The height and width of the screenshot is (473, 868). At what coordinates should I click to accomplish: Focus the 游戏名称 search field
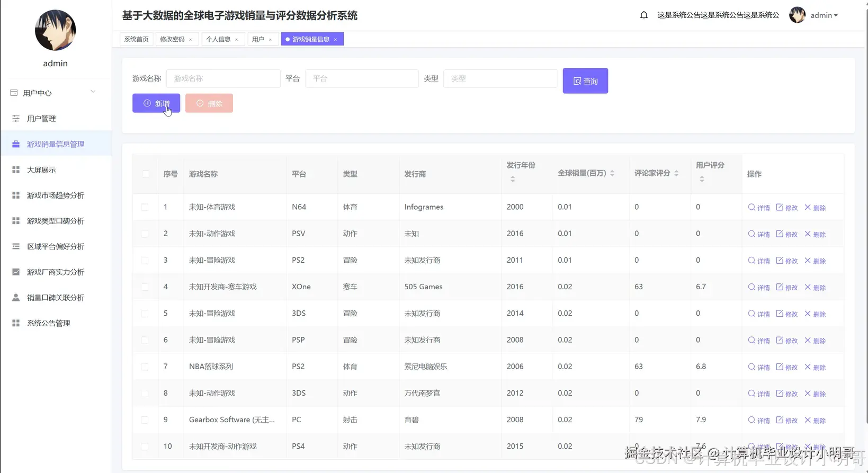click(x=223, y=78)
